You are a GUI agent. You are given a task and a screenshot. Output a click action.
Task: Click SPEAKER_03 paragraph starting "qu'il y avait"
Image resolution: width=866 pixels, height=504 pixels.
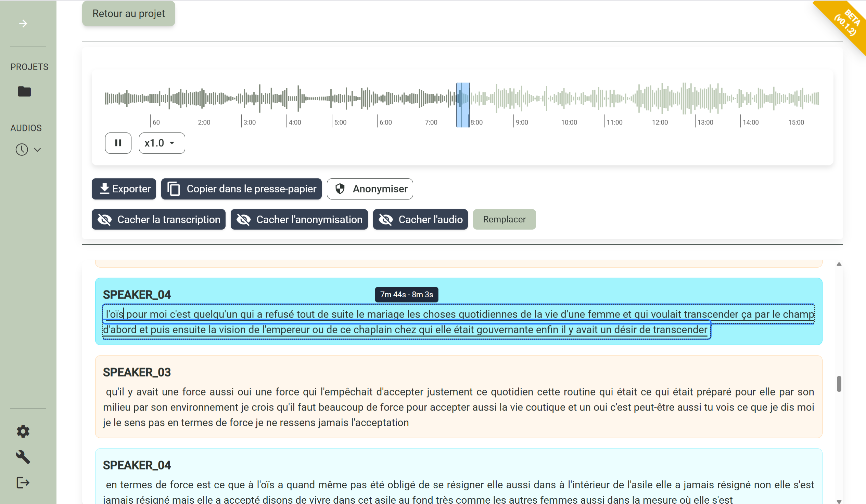458,407
